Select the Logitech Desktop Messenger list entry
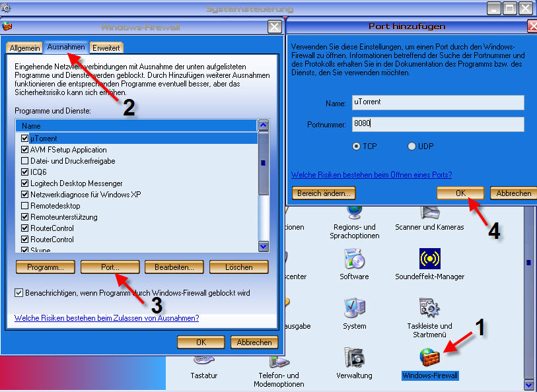The height and width of the screenshot is (392, 537). click(x=77, y=183)
